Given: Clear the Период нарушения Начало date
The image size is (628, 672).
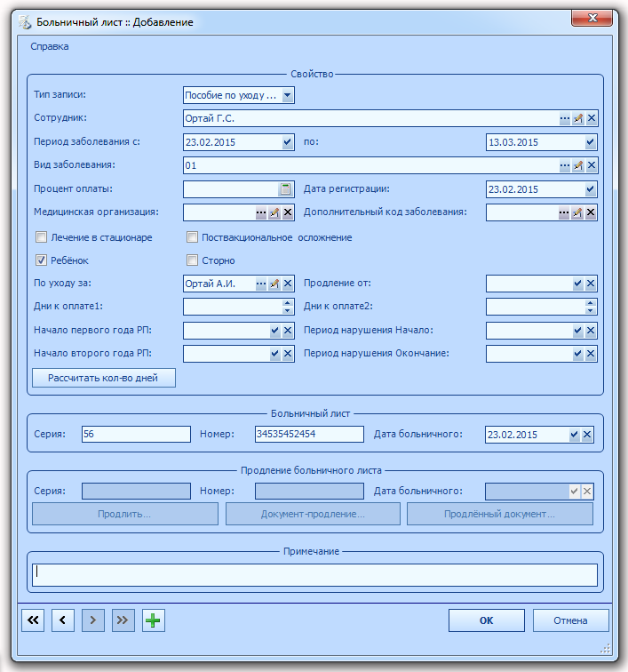Looking at the screenshot, I should 591,331.
